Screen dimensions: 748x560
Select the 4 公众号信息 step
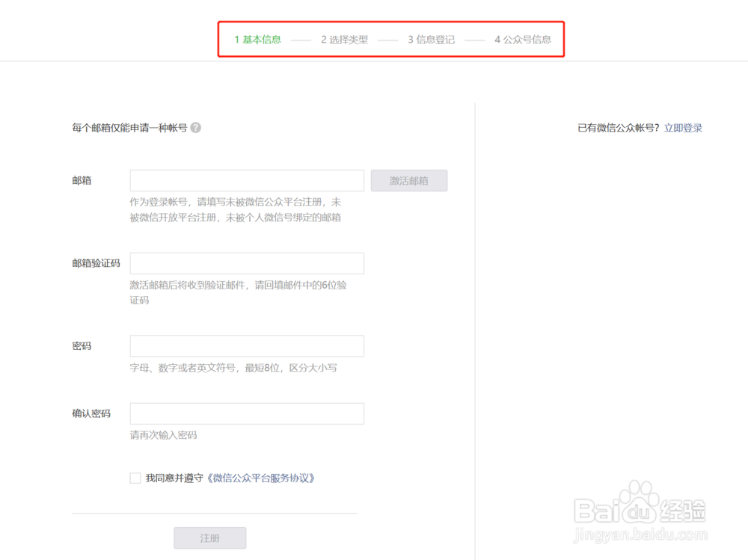(523, 40)
